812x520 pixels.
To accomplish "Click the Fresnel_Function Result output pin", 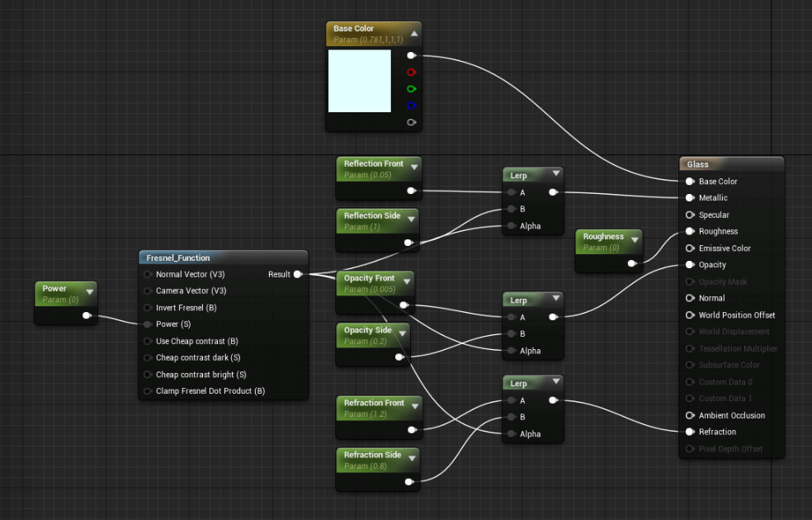I will [298, 275].
